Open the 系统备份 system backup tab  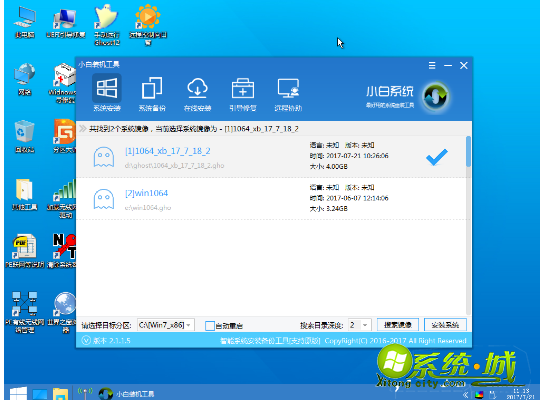pyautogui.click(x=152, y=94)
